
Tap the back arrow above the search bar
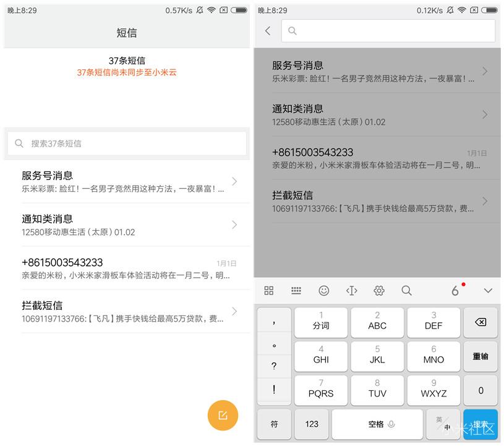pos(267,30)
